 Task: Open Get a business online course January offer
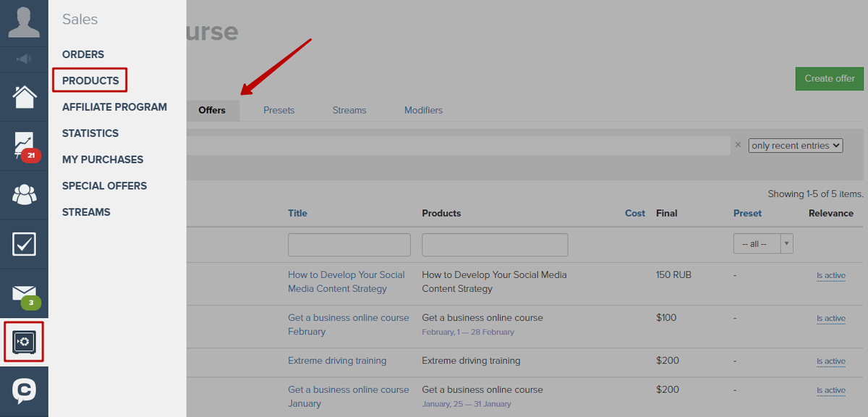tap(349, 396)
